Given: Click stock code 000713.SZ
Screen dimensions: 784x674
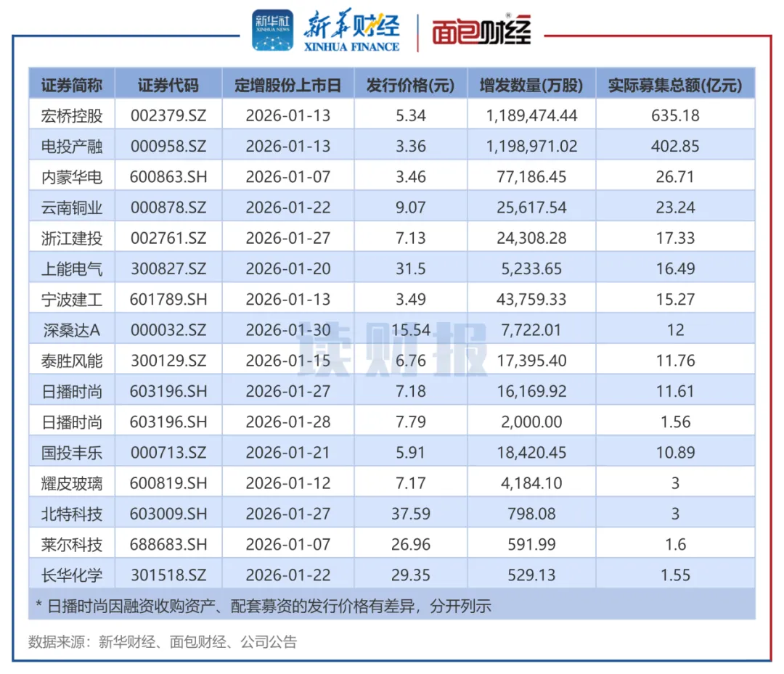Looking at the screenshot, I should click(168, 453).
